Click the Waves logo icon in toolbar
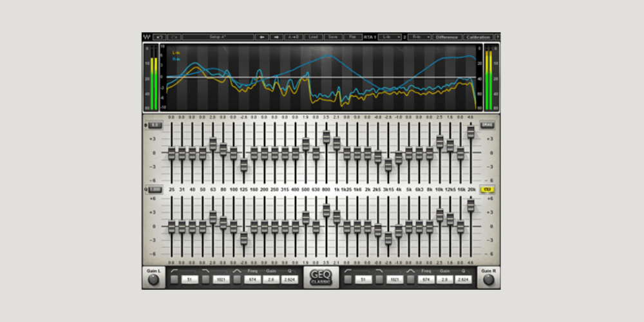The height and width of the screenshot is (322, 644). (147, 37)
